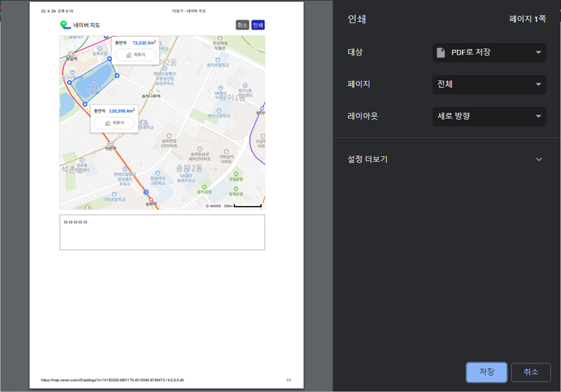Click the 웃말공원 park icon
561x392 pixels.
[x=236, y=174]
